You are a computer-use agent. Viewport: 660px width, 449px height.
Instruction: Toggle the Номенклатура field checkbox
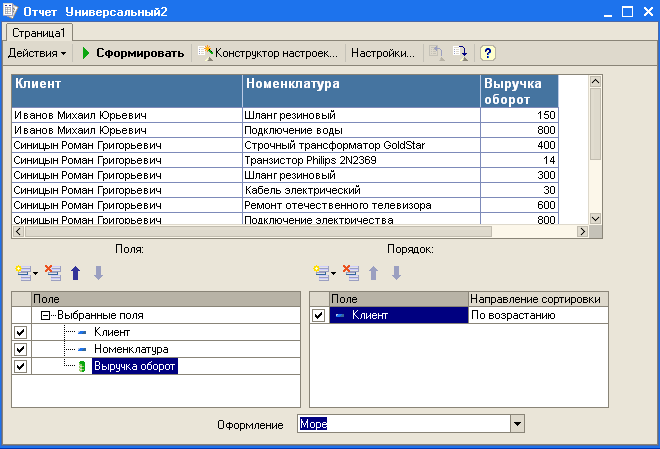[21, 349]
